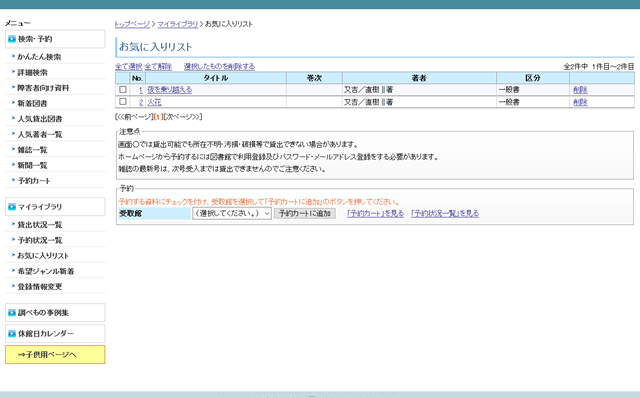This screenshot has width=640, height=397.
Task: Click the マイライブラリ section arrow icon
Action: pyautogui.click(x=12, y=207)
